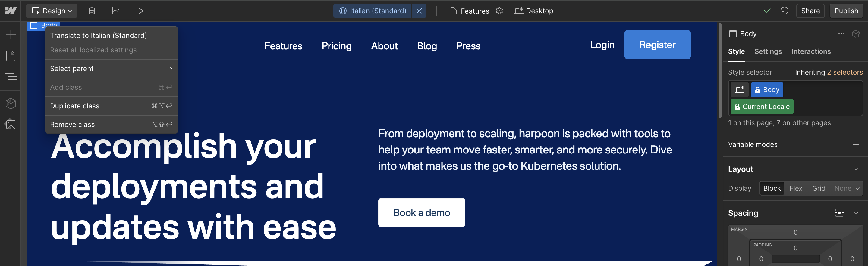Open the Italian (Standard) locale dropdown
The image size is (868, 266).
[373, 11]
